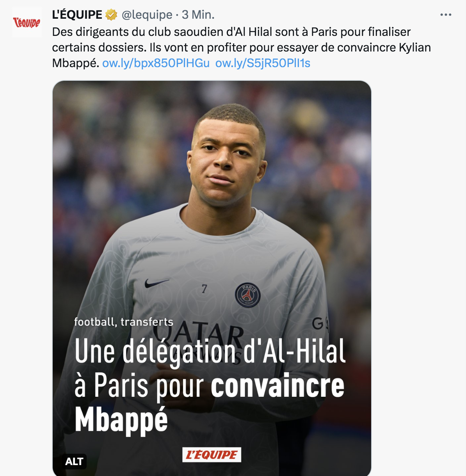Image resolution: width=466 pixels, height=476 pixels.
Task: Visit the @lequipe handle
Action: [147, 15]
